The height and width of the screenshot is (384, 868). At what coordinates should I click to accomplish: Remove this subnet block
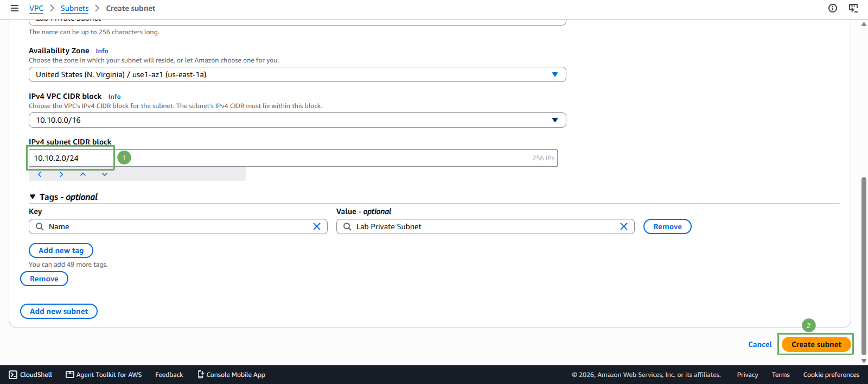(x=44, y=279)
